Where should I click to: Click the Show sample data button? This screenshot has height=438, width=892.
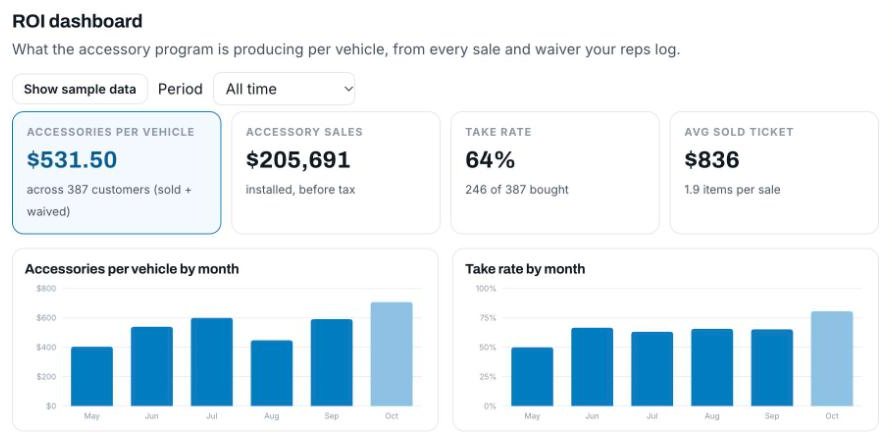tap(80, 89)
